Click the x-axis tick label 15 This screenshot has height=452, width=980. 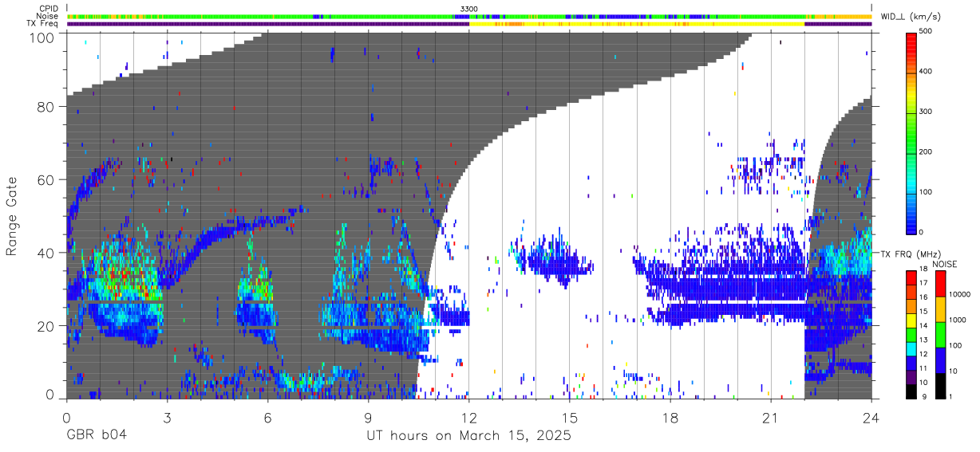coord(570,418)
